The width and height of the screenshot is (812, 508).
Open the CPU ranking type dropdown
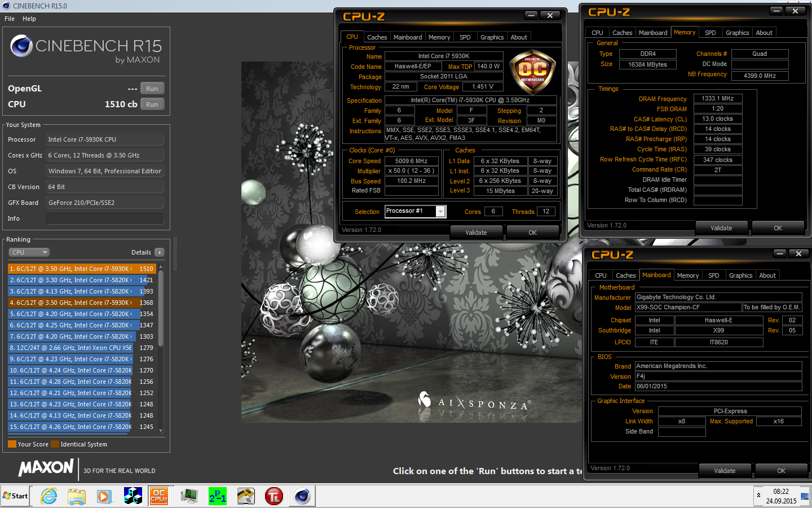(x=29, y=252)
